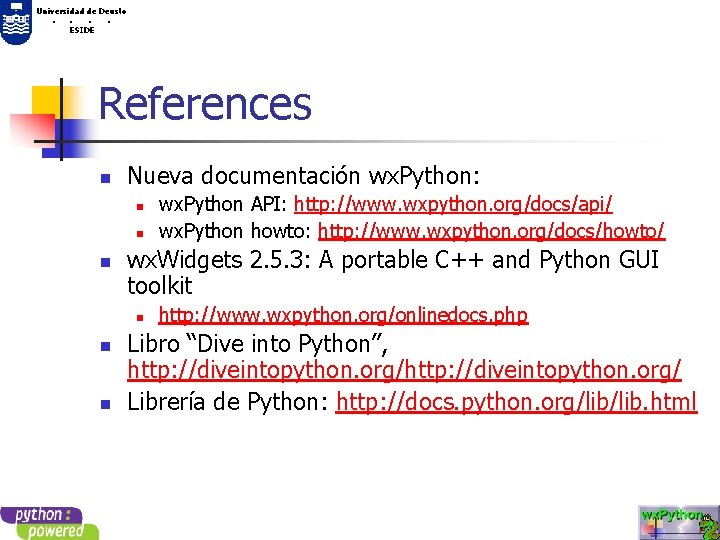The image size is (720, 540).
Task: Click the Universidad de Deusto shield logo
Action: coord(16,22)
